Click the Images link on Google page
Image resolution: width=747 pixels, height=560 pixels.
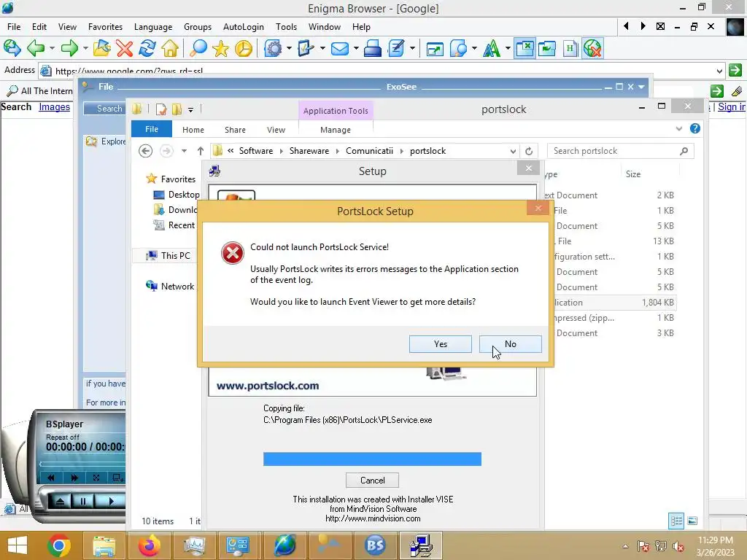pos(54,106)
